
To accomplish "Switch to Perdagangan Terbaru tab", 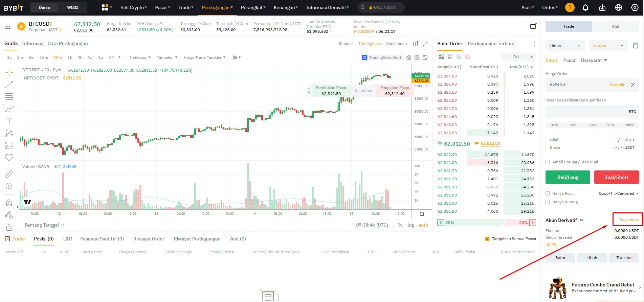I will [x=491, y=44].
